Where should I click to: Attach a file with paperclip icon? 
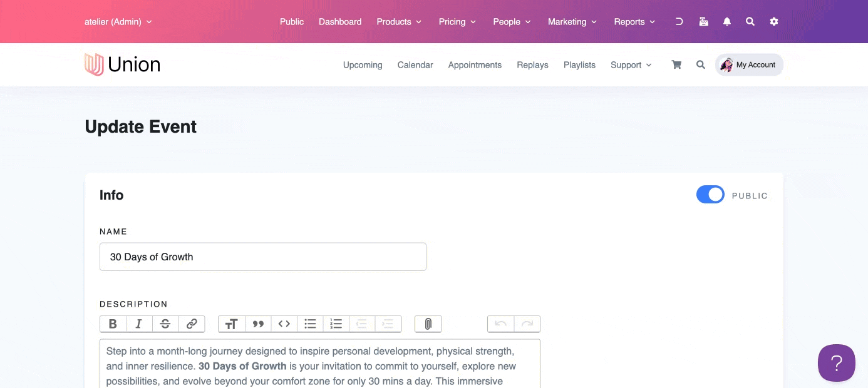(x=428, y=324)
